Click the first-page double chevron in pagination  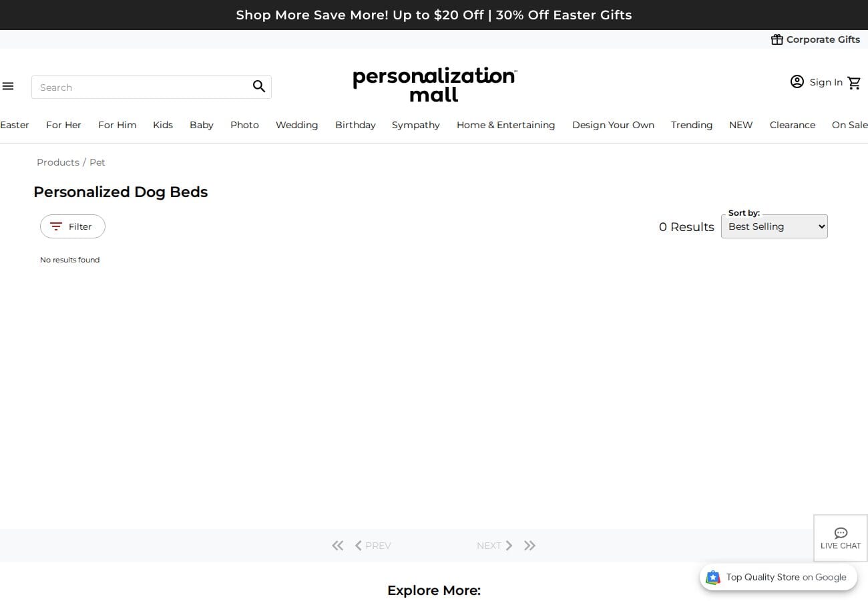(x=338, y=546)
